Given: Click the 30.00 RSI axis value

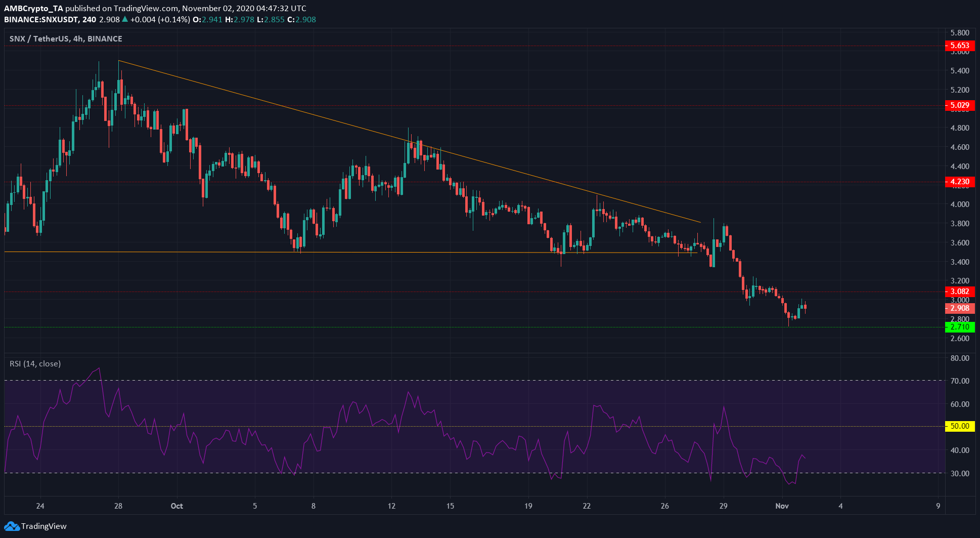Looking at the screenshot, I should (x=960, y=474).
